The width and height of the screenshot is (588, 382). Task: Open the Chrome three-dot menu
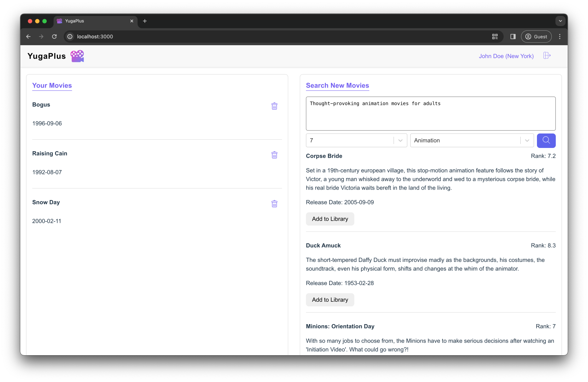559,37
